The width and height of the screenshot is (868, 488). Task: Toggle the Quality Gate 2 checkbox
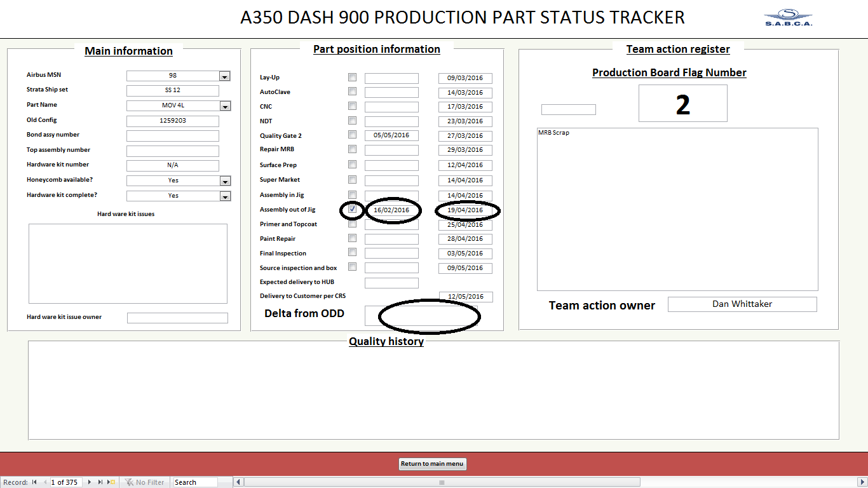(x=352, y=135)
